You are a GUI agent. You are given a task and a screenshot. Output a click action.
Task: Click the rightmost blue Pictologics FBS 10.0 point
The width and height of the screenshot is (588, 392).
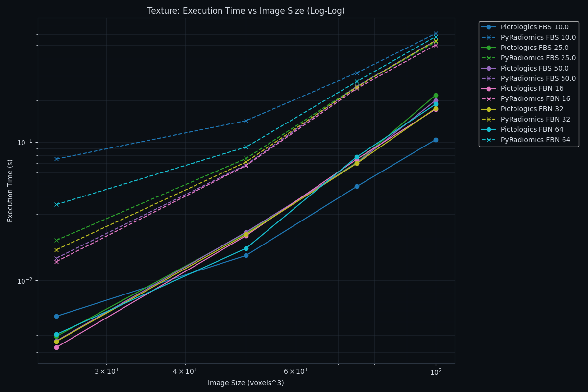436,140
